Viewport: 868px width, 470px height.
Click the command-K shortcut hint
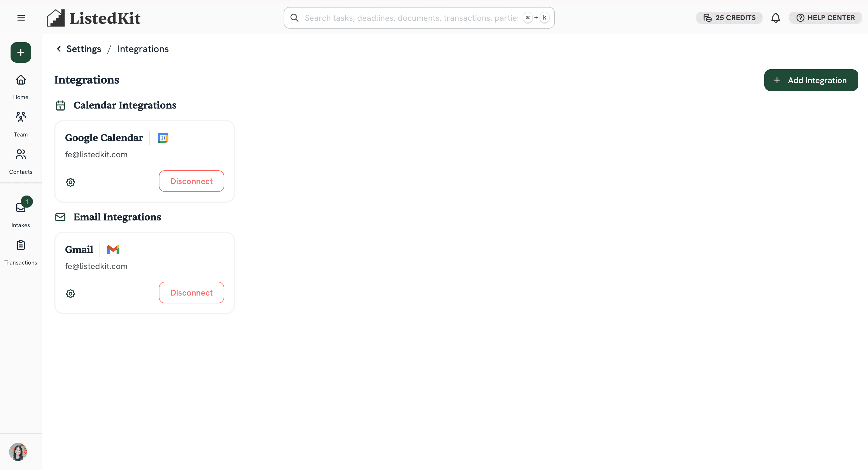536,17
